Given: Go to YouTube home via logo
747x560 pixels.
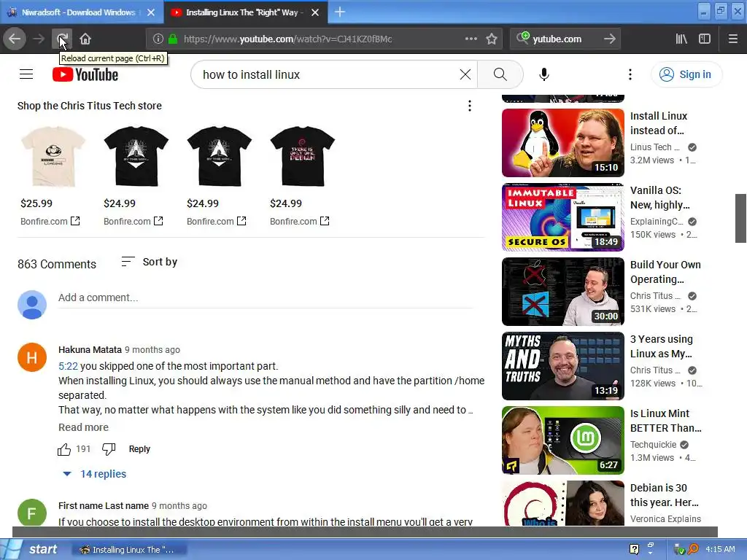Looking at the screenshot, I should coord(85,74).
